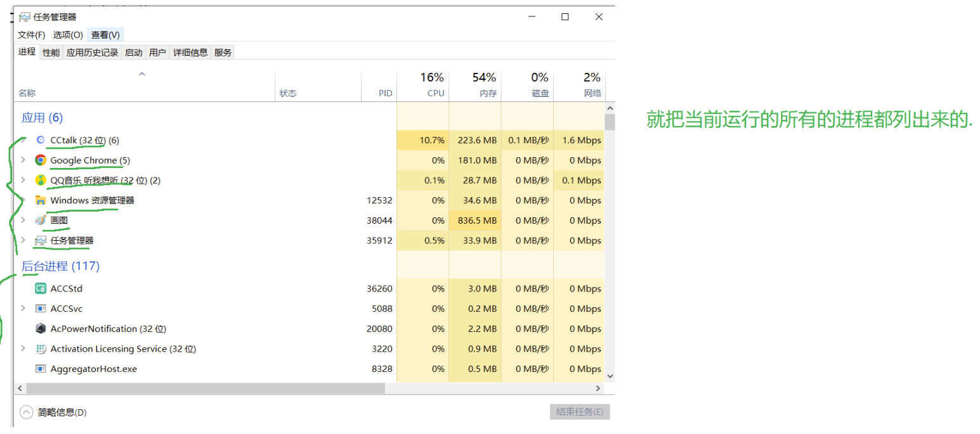This screenshot has height=434, width=980.
Task: Click the 836.5 MB memory value
Action: tap(477, 220)
